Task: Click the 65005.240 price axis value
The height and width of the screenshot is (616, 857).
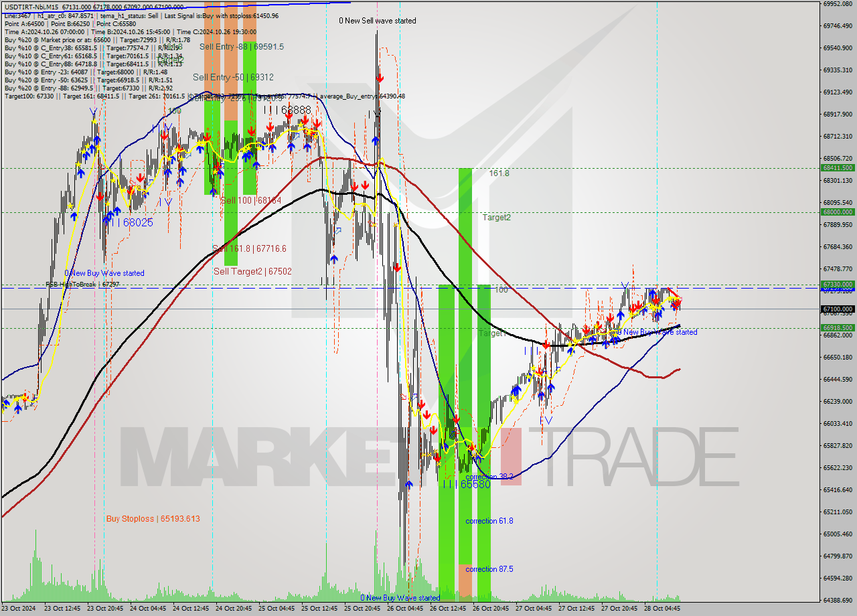Action: [837, 534]
